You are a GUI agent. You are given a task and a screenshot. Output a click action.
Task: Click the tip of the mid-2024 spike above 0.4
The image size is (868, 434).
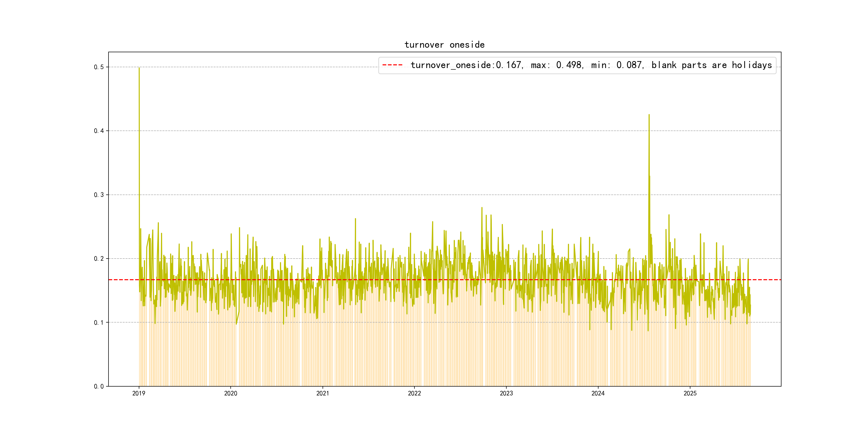(x=649, y=115)
